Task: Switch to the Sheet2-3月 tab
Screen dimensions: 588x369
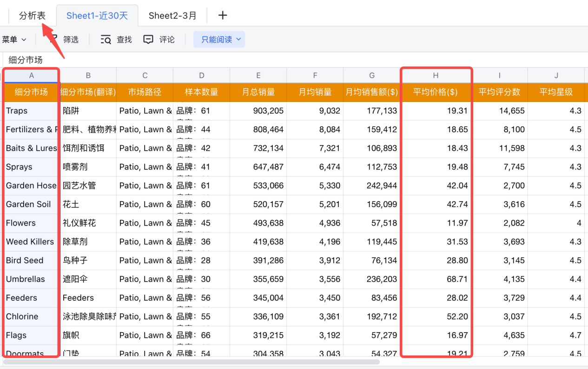Action: pyautogui.click(x=172, y=15)
